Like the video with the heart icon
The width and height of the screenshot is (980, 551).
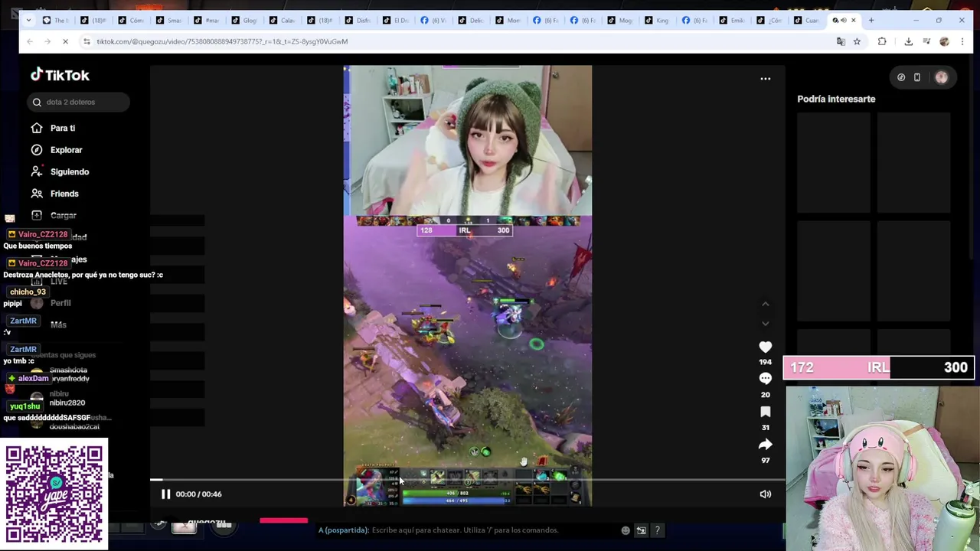click(x=765, y=347)
